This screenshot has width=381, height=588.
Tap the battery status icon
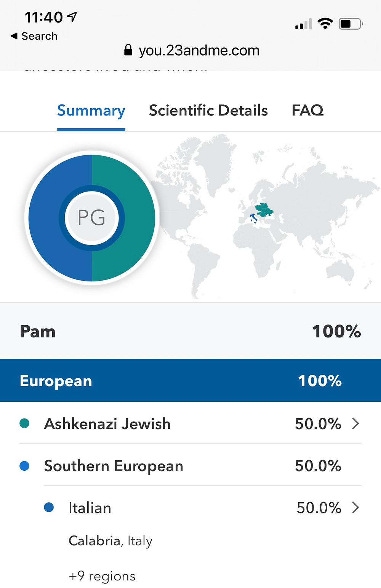[351, 24]
